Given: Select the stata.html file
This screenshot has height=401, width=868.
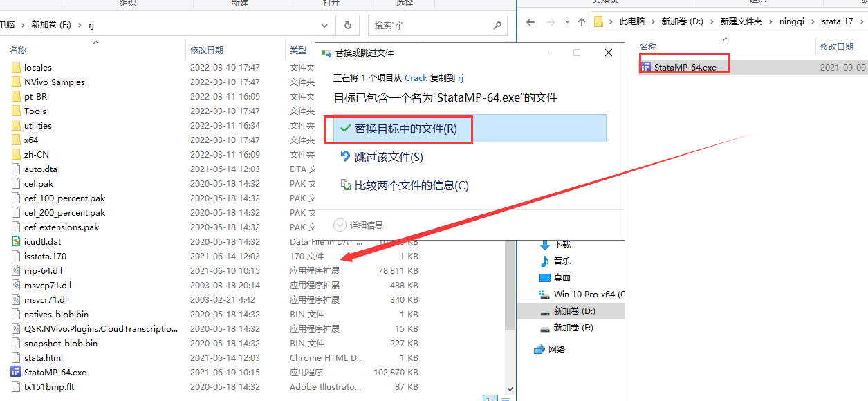Looking at the screenshot, I should 44,357.
